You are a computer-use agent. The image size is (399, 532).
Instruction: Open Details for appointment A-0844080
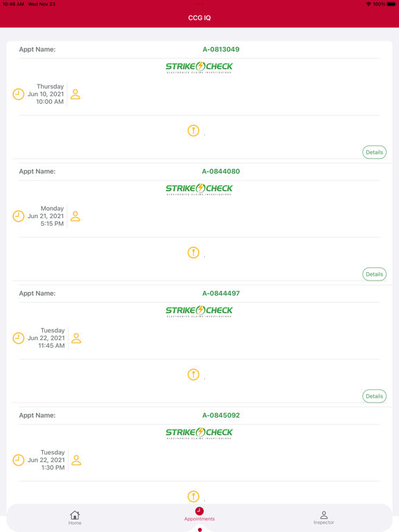click(374, 274)
